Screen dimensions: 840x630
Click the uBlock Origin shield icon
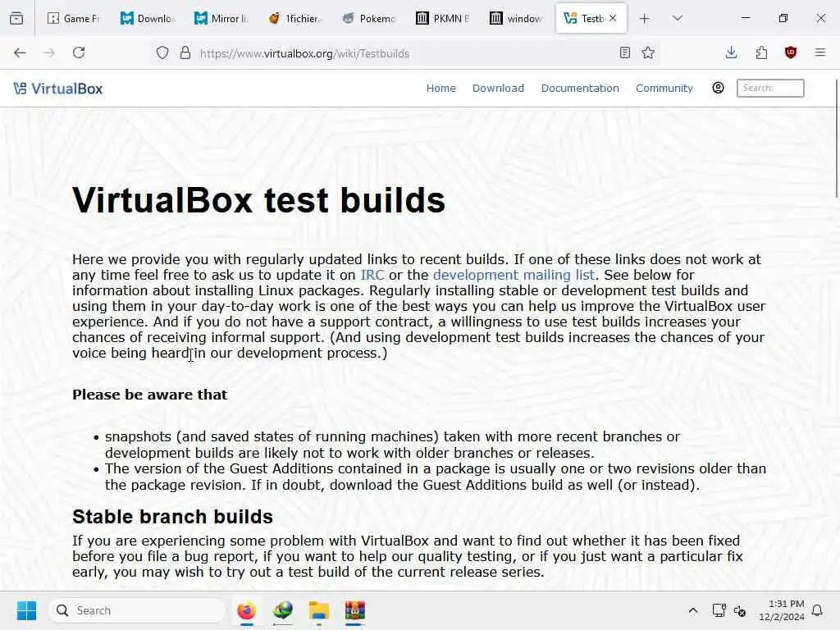coord(791,52)
